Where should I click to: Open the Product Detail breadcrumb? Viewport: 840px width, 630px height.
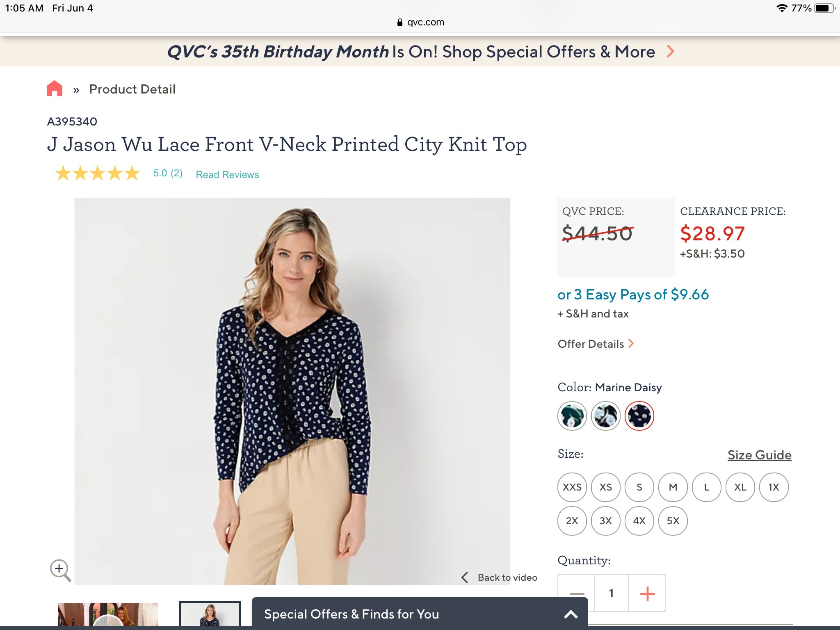click(132, 89)
